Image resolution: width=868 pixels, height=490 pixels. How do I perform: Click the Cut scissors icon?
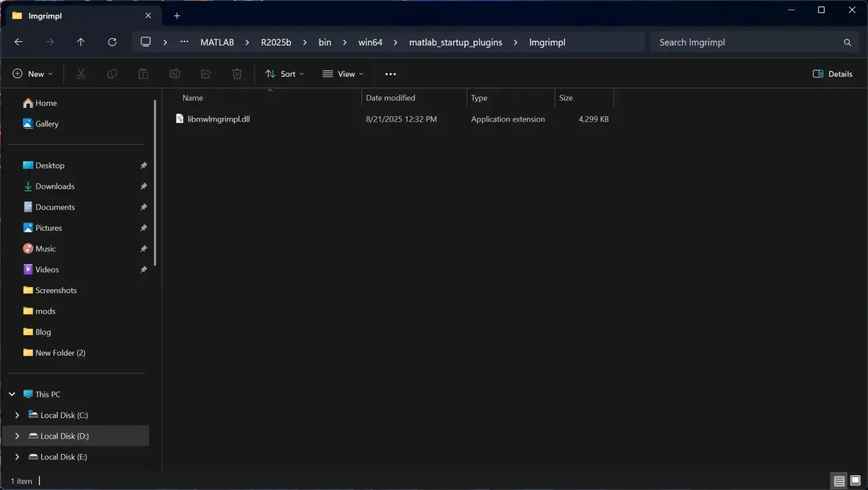[x=81, y=74]
